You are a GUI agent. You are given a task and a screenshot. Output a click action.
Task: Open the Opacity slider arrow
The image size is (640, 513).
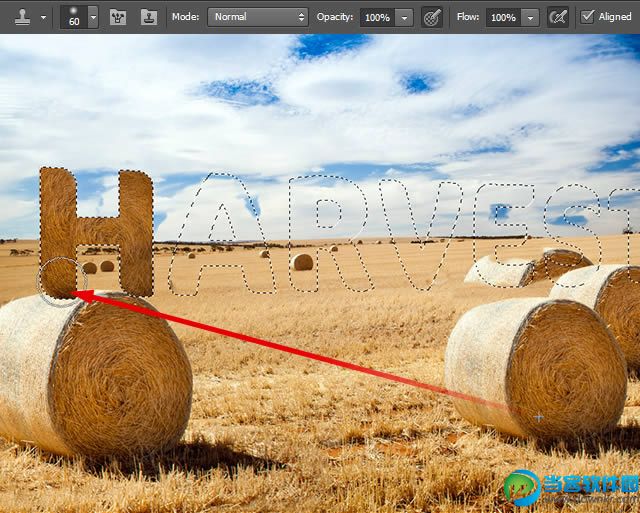coord(404,18)
